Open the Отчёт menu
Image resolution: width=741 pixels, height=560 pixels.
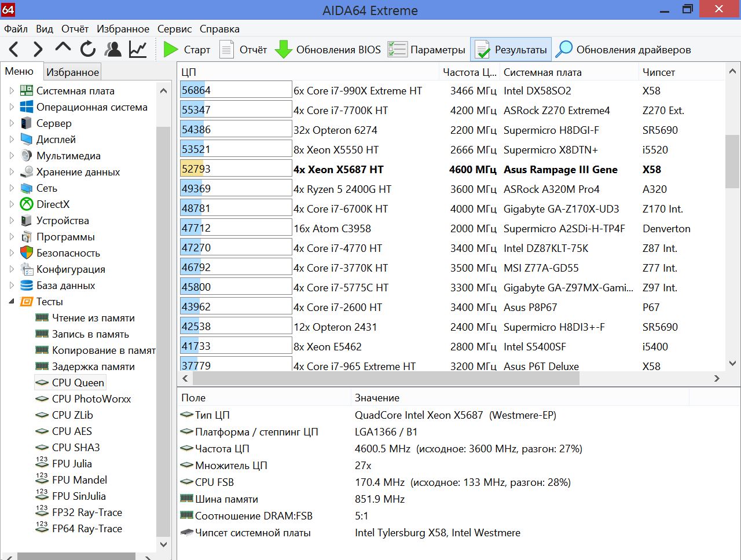point(75,29)
